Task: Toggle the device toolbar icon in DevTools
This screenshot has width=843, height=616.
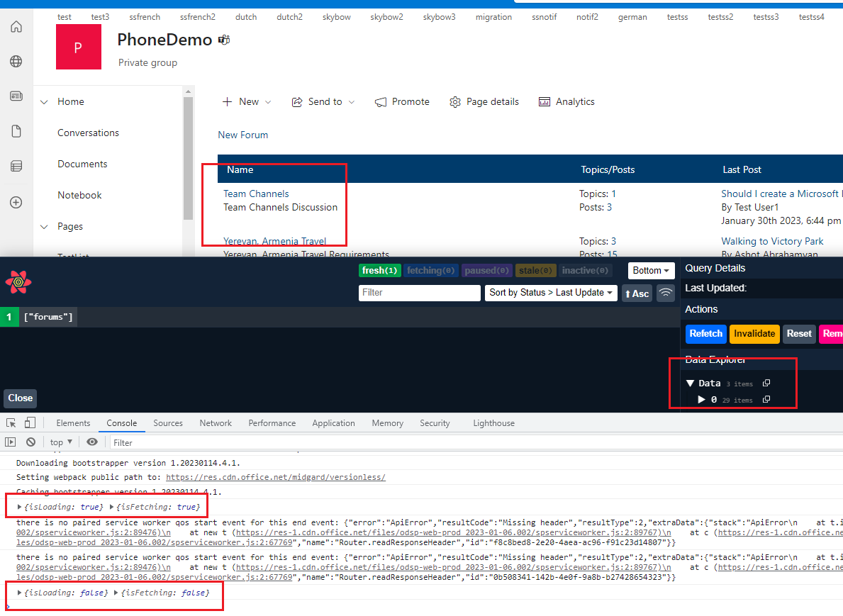Action: [x=30, y=423]
